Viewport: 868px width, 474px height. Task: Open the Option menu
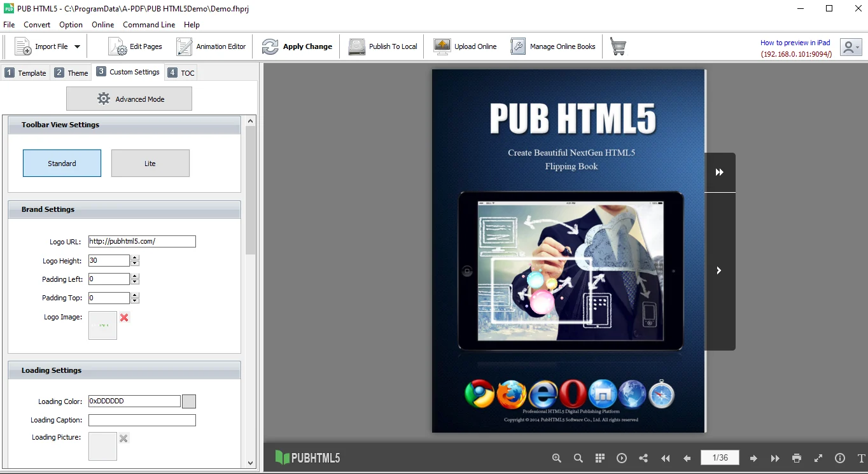pos(71,25)
